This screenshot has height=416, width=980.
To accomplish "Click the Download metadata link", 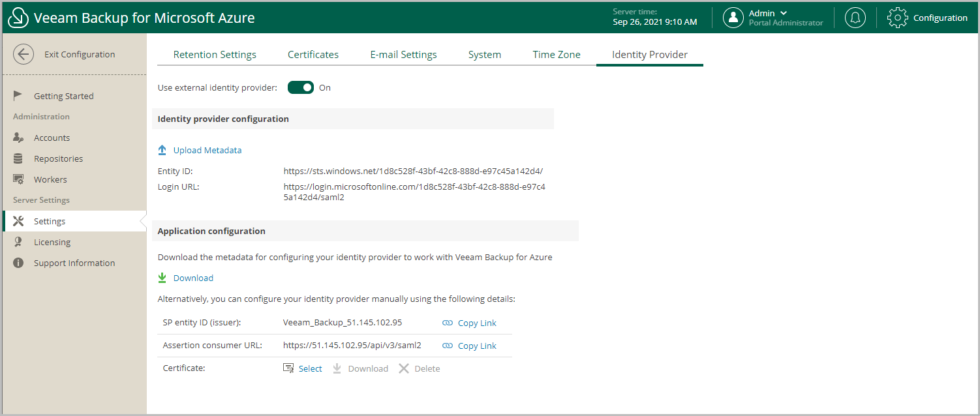I will 193,278.
